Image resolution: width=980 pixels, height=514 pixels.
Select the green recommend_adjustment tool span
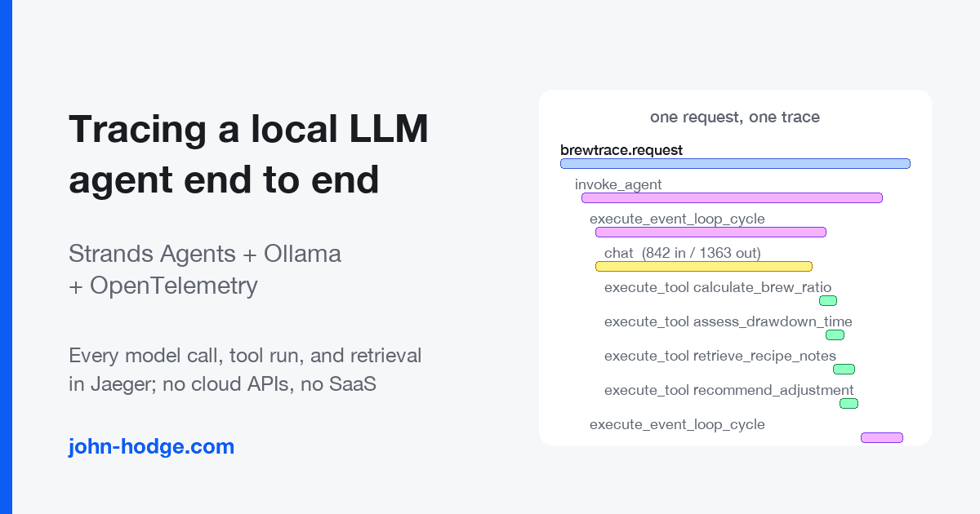849,403
